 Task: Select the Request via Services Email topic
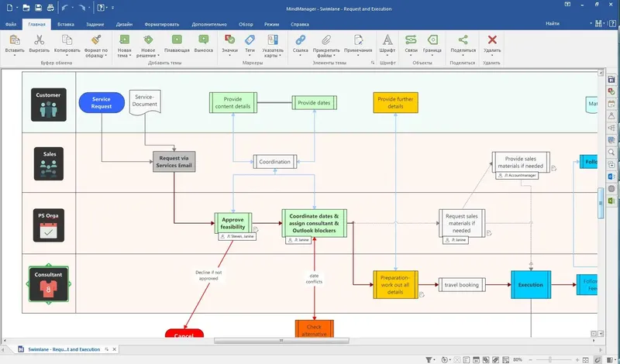pyautogui.click(x=174, y=162)
